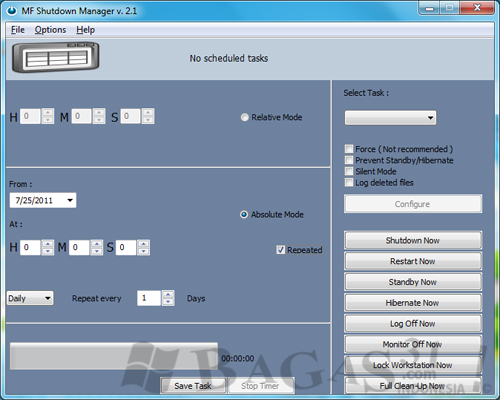This screenshot has height=400, width=500.
Task: Open the Options menu
Action: [x=50, y=30]
